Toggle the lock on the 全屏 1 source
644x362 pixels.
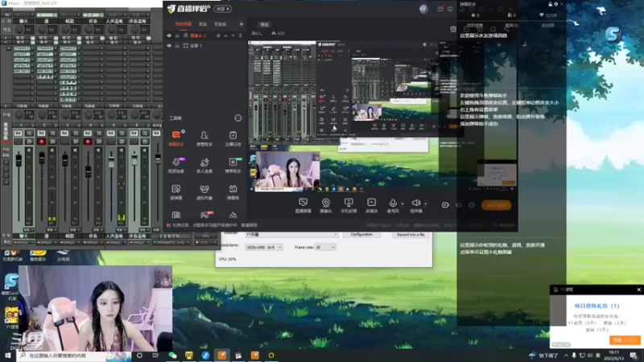pos(177,46)
